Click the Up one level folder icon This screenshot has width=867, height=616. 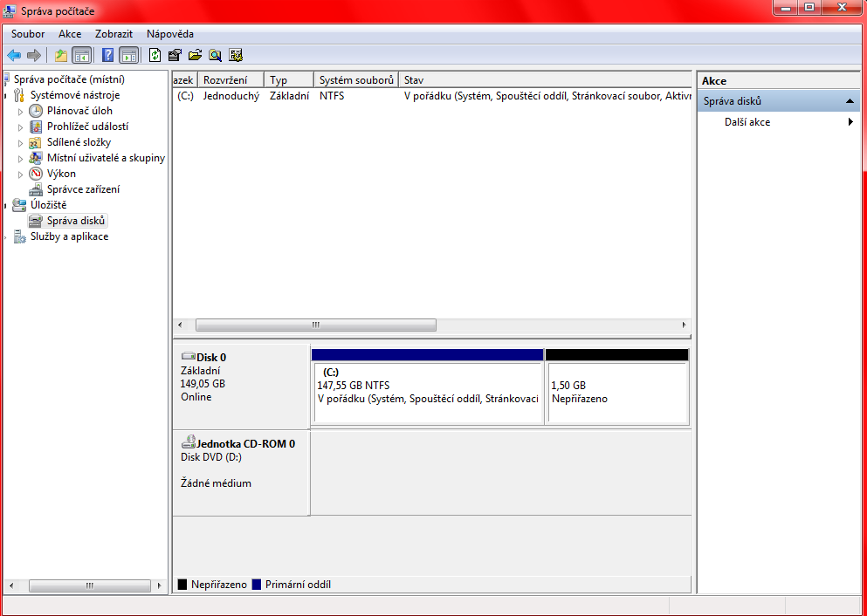pos(60,55)
